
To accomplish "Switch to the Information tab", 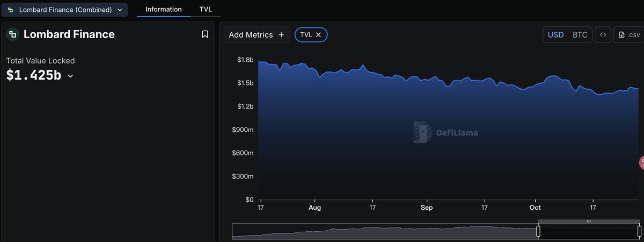I will tap(163, 10).
